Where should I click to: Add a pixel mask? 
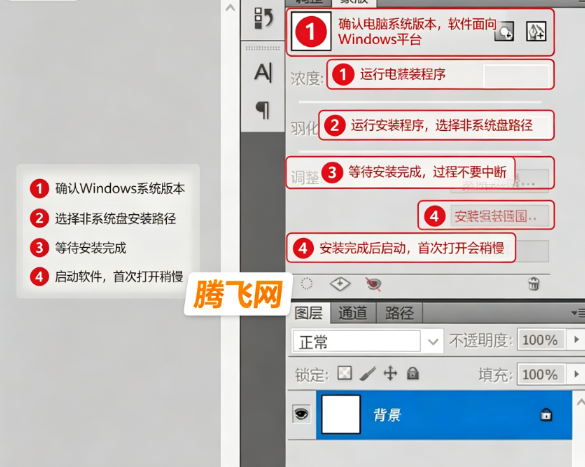504,31
